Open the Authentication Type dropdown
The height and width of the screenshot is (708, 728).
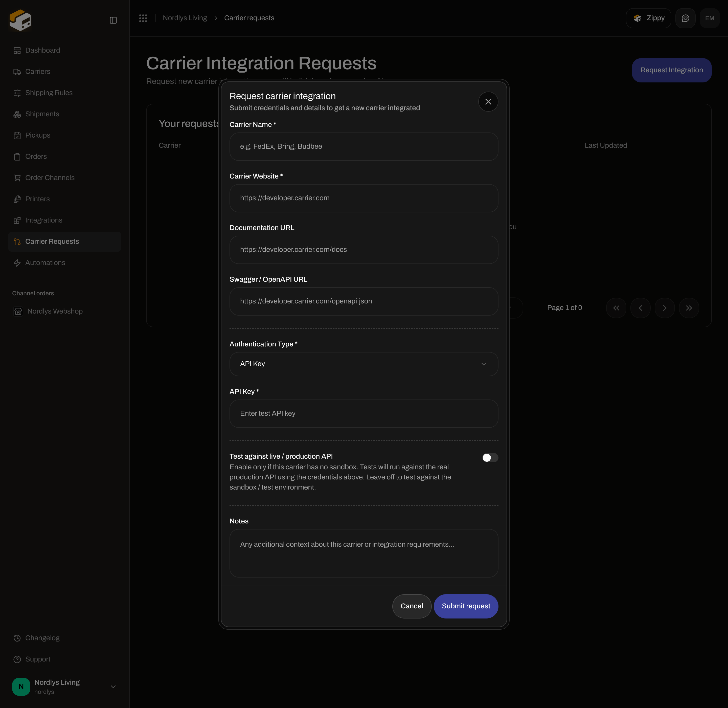click(364, 364)
